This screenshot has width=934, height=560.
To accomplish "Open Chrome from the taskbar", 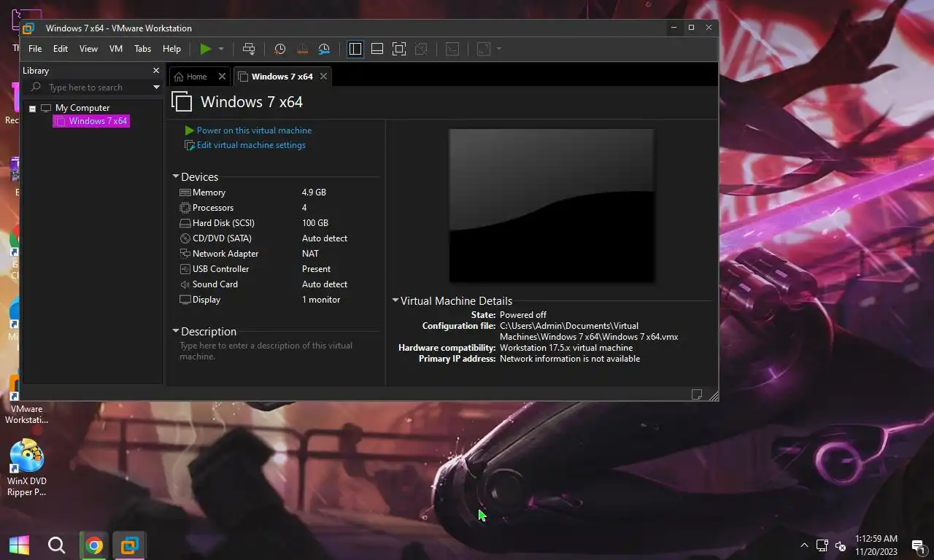I will coord(93,545).
